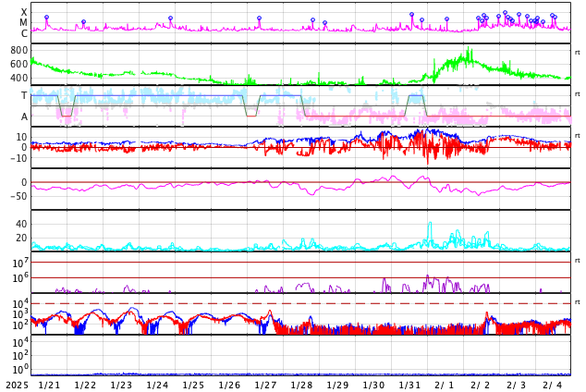Select the A sector label
586x392 pixels.
pos(24,116)
